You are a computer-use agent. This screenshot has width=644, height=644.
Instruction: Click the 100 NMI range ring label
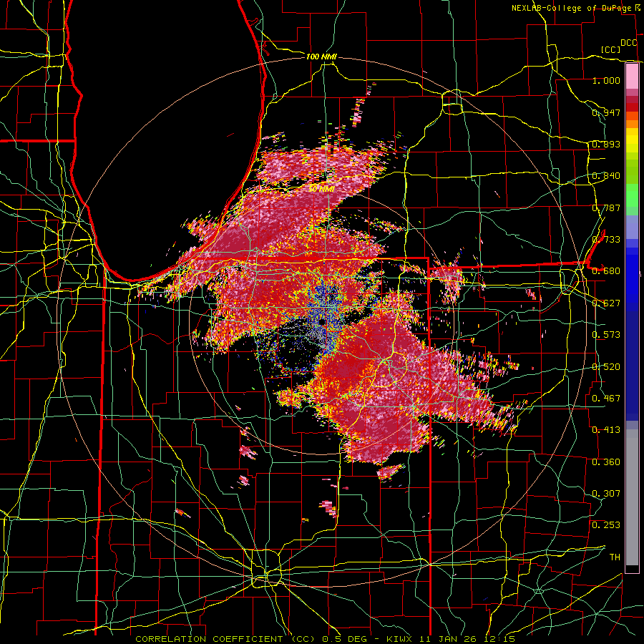pos(321,57)
